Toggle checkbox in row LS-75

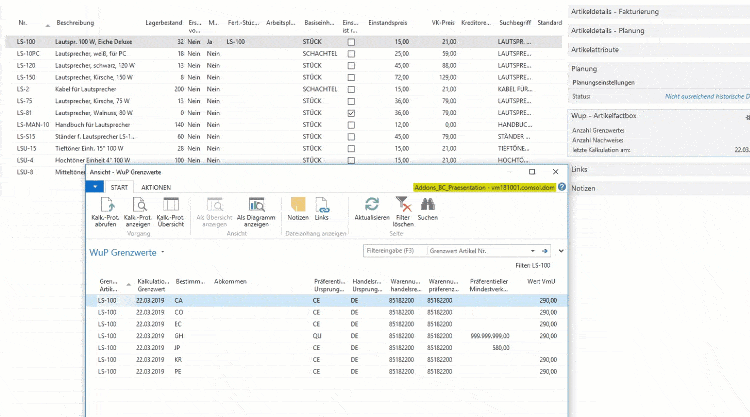click(351, 101)
